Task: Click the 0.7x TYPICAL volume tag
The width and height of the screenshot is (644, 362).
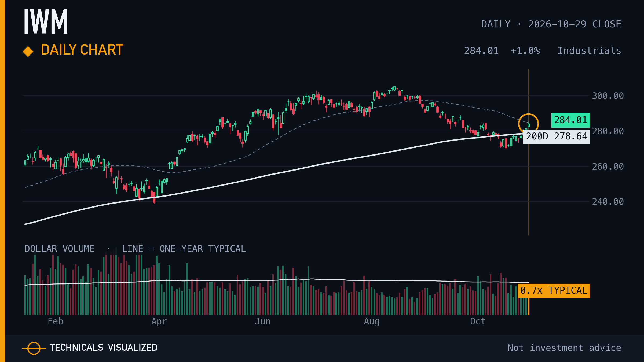Action: (554, 291)
